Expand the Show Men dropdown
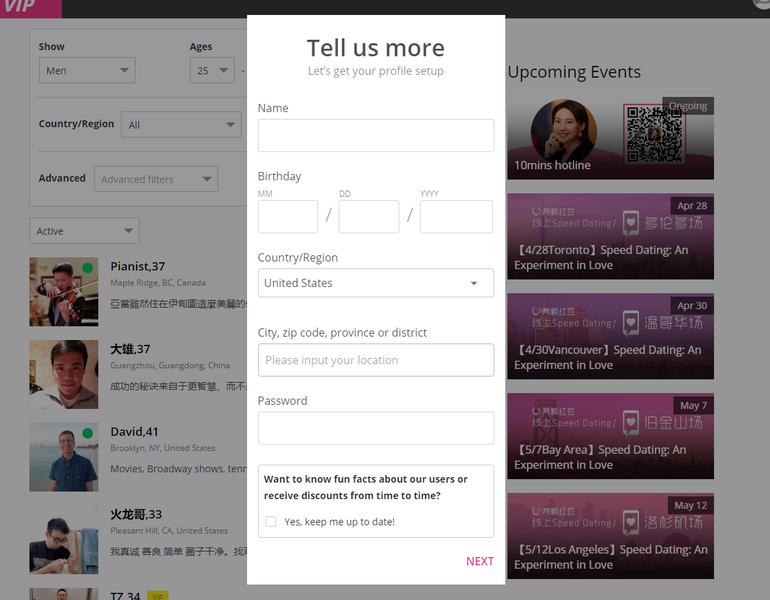This screenshot has height=600, width=770. (x=87, y=70)
